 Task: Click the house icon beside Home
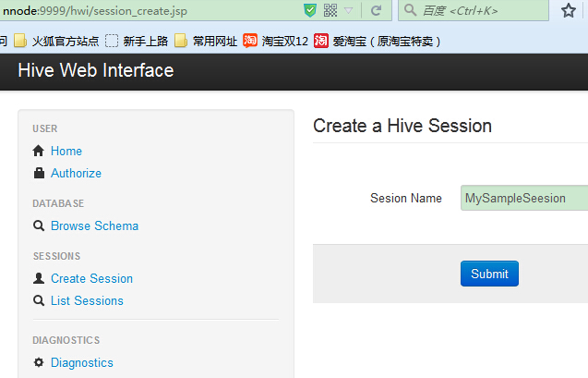pos(38,151)
